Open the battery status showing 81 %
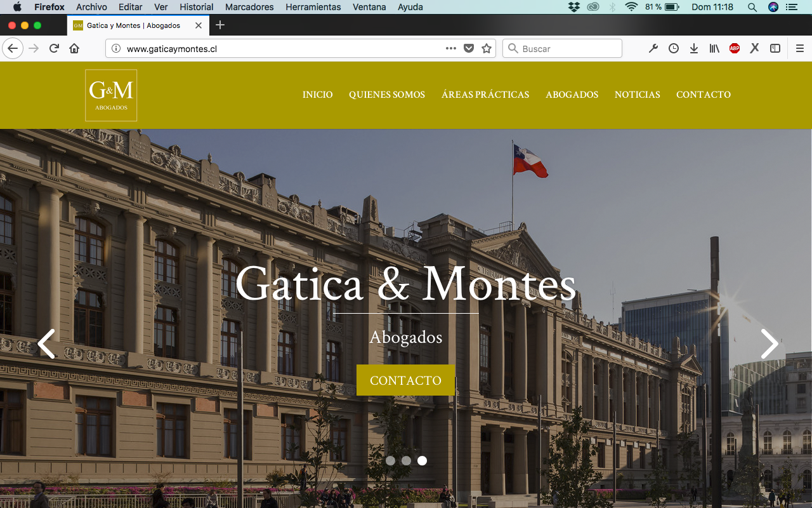812x508 pixels. click(x=662, y=7)
